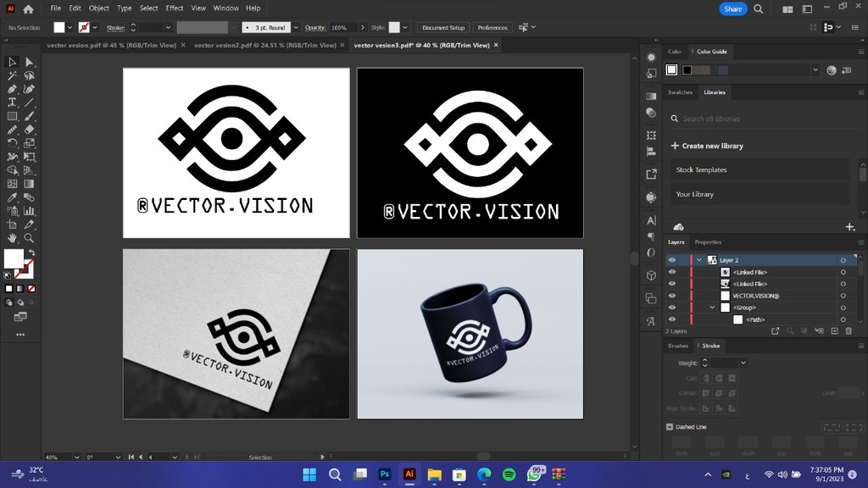Select the Column Graph tool
The image size is (868, 488).
point(30,211)
